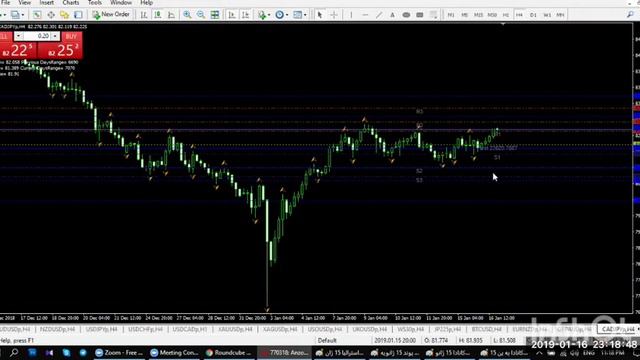The image size is (640, 360).
Task: Switch to NZDUSDp,H4 chart tab
Action: click(58, 329)
